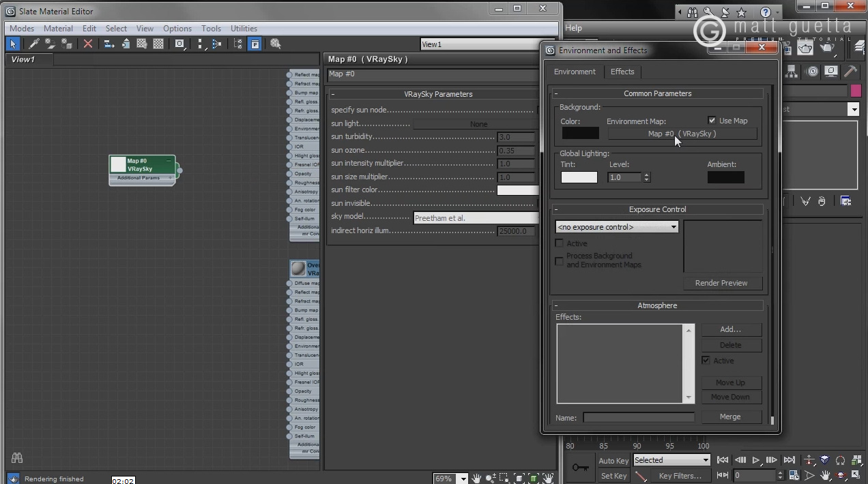Click Select by Material icon in Slate toolbar
This screenshot has height=484, width=868.
tap(276, 44)
